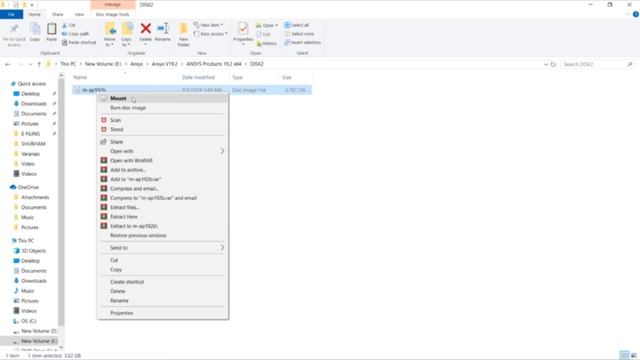Switch to the Share ribbon tab

click(57, 14)
